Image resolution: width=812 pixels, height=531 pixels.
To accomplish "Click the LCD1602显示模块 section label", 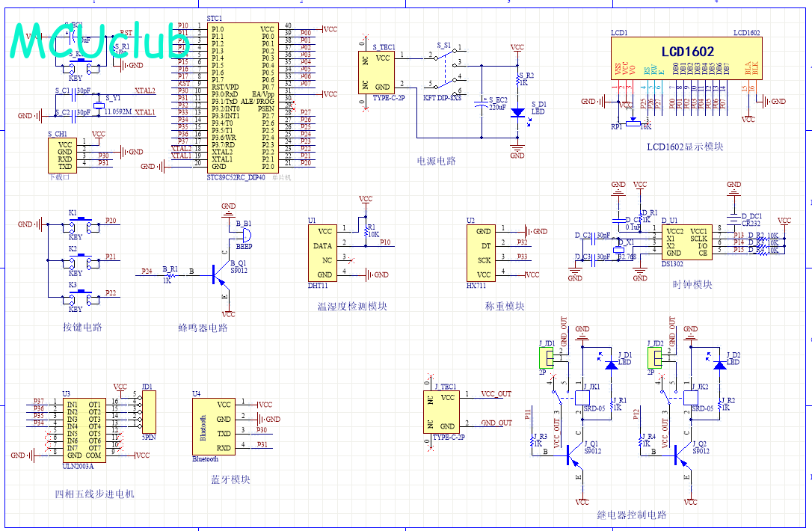I will click(x=685, y=147).
